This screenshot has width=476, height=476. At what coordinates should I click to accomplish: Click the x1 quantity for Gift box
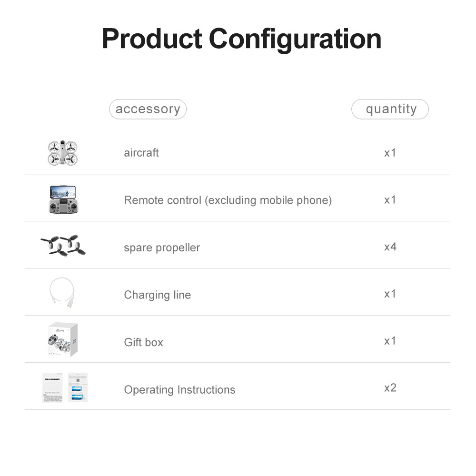390,341
